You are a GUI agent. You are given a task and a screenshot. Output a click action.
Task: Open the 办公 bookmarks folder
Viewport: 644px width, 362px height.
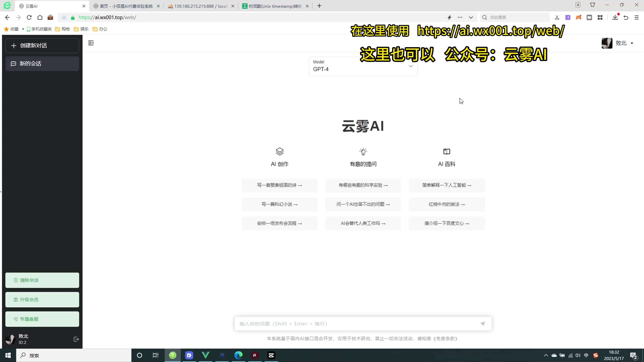click(x=100, y=29)
